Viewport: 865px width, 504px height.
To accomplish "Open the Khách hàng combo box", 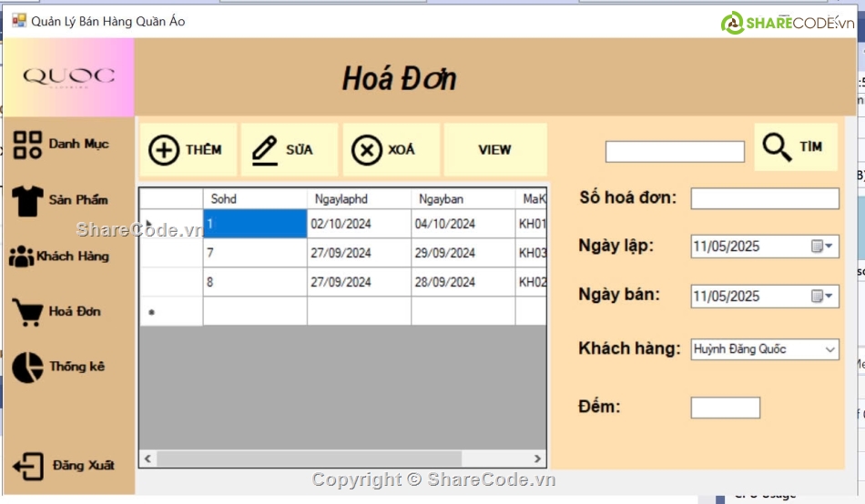I will (765, 349).
